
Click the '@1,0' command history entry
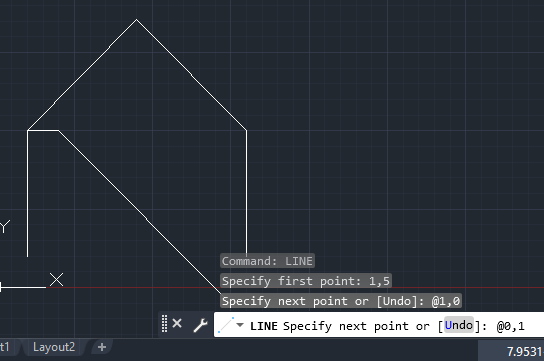(446, 301)
